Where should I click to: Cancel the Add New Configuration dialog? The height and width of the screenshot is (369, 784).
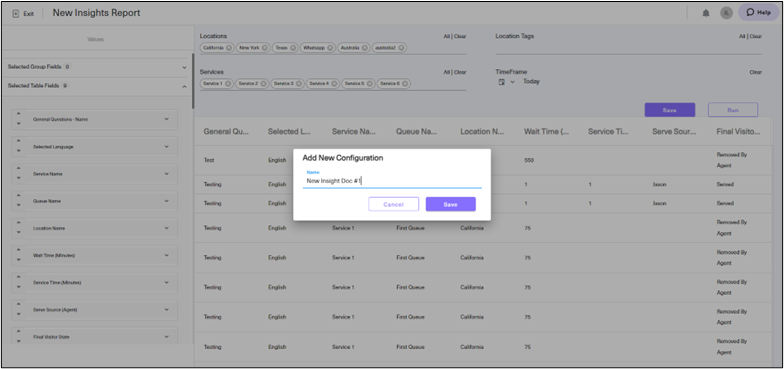(394, 204)
